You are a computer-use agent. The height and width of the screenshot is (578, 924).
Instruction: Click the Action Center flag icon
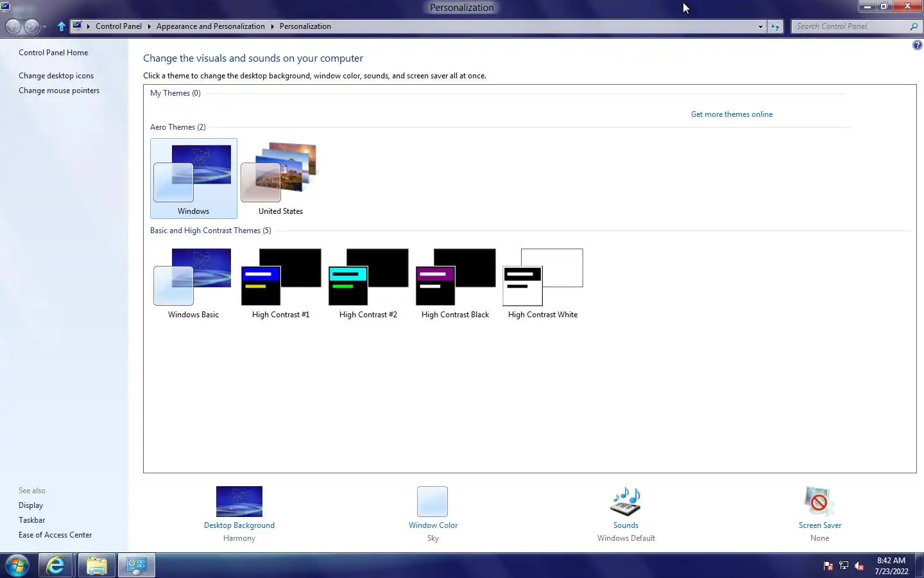click(x=828, y=566)
